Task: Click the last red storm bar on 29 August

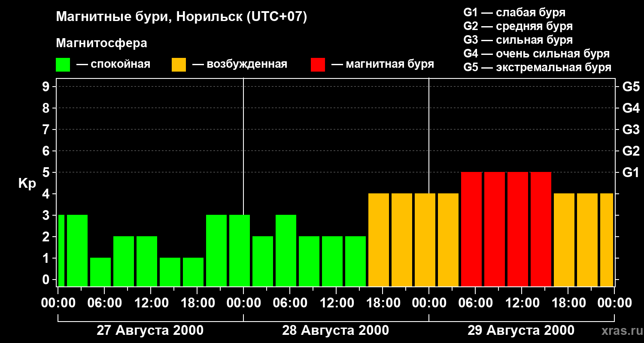Action: point(541,229)
